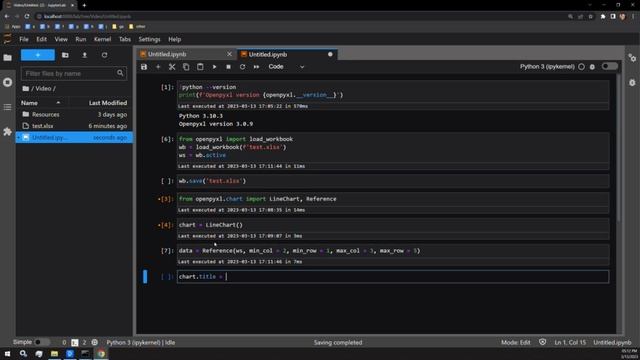Click the wb.save('test.xlsx') cell
This screenshot has height=360, width=640.
[393, 181]
